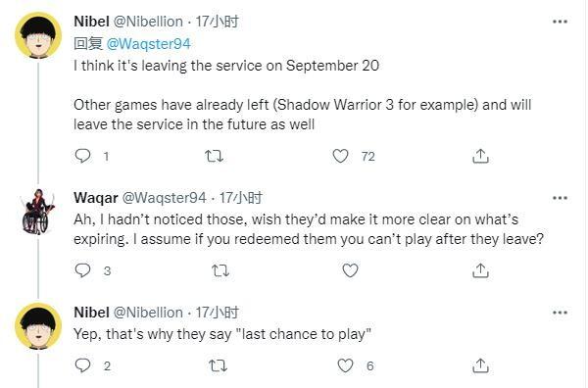Screen dimensions: 588x388
Task: Reply to the "last chance to play" tweet
Action: coord(82,365)
